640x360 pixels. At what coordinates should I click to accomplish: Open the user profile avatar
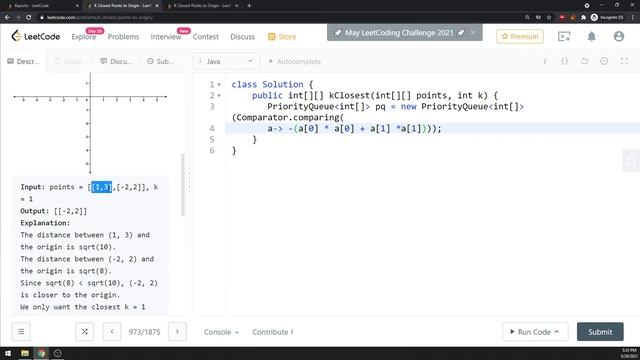[619, 36]
